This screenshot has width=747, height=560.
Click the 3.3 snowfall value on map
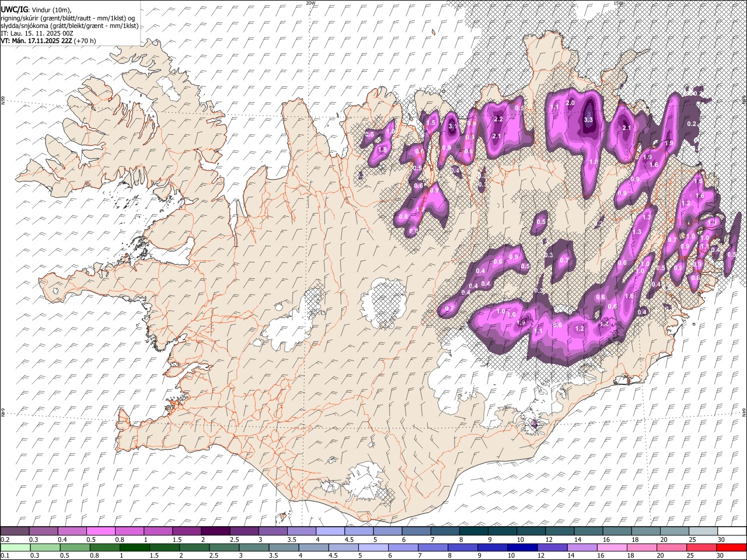click(x=588, y=120)
